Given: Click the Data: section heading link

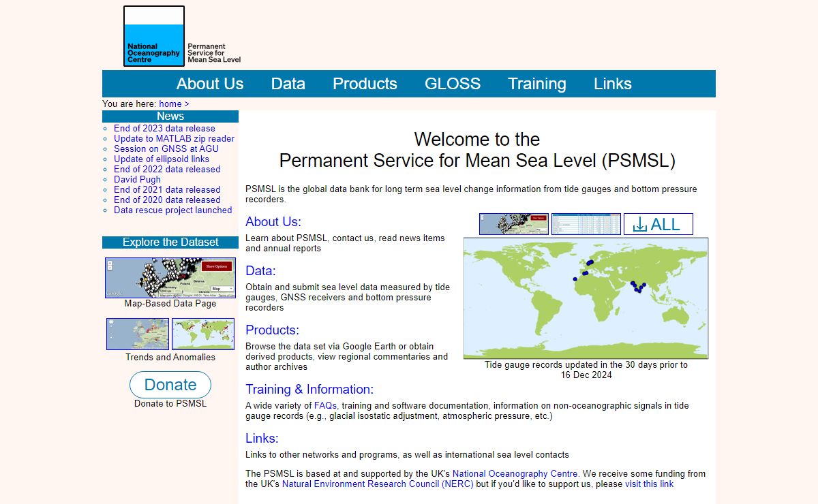Looking at the screenshot, I should 260,271.
